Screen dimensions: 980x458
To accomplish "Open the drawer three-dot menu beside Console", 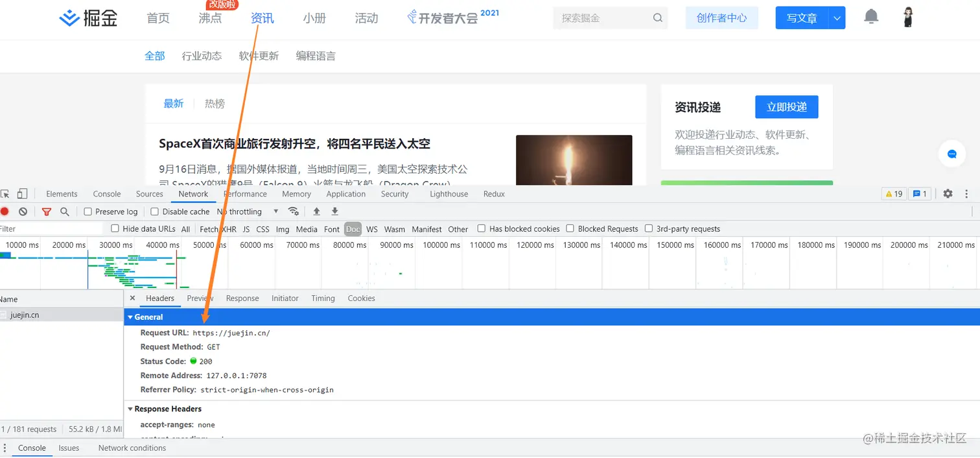I will click(6, 448).
